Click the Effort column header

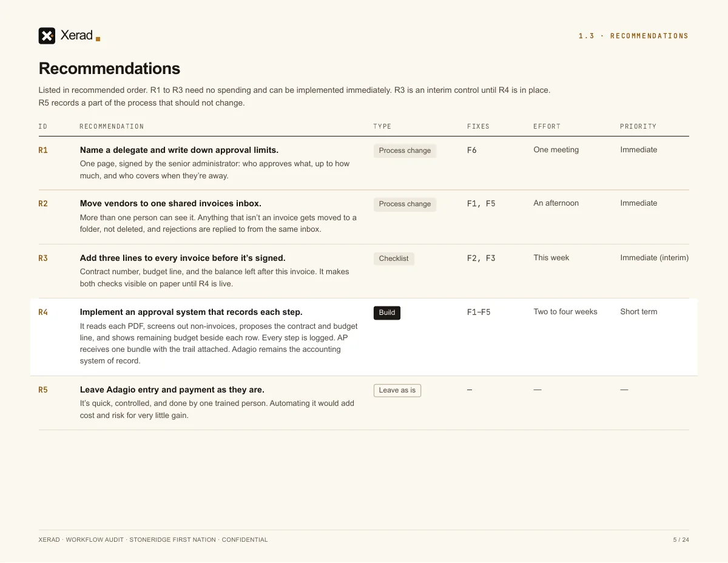pos(547,127)
